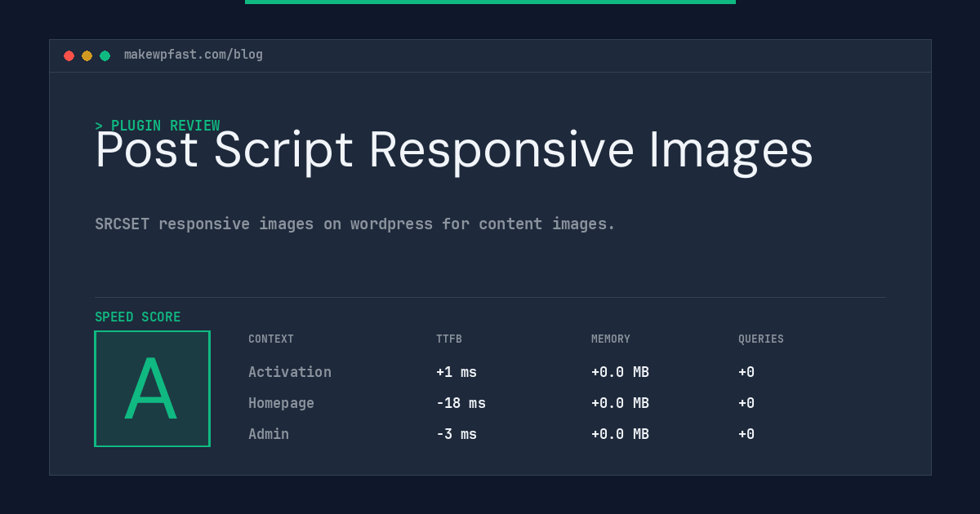
Task: Click the red window dot
Action: (x=69, y=55)
